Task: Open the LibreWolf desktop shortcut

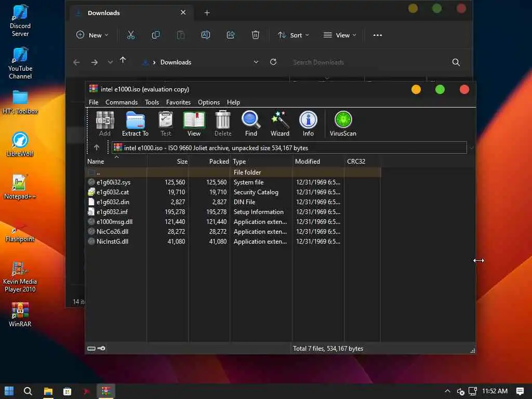Action: point(20,144)
